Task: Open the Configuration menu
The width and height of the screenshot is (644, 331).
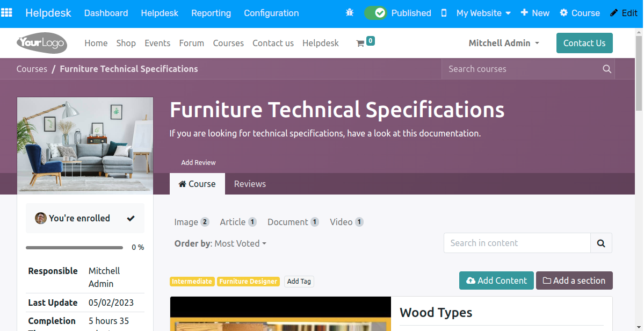Action: [271, 13]
